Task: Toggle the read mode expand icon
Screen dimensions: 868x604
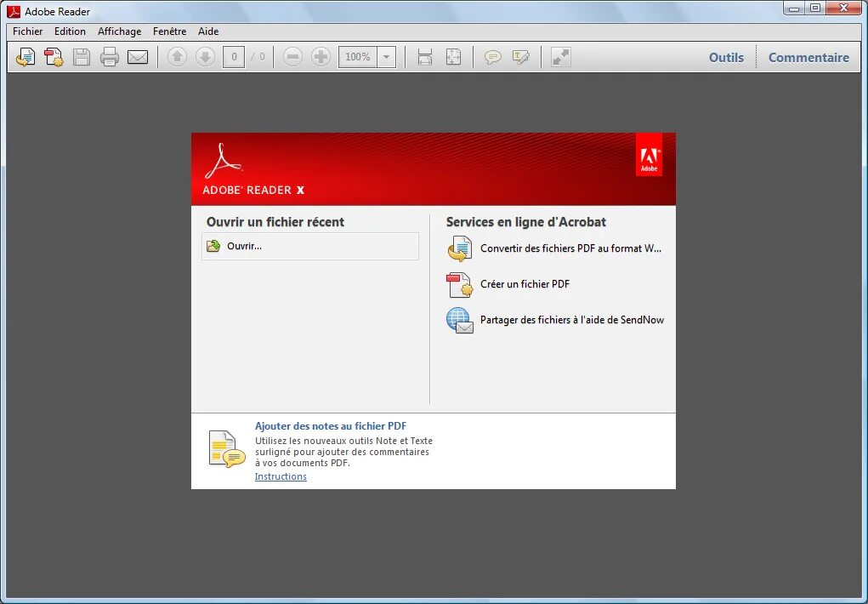Action: (x=561, y=57)
